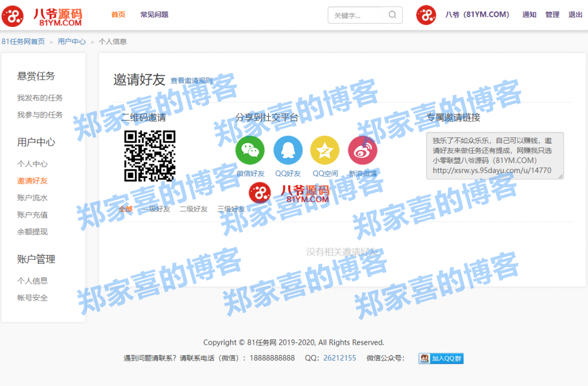
Task: Click 账户管理 sidebar heading
Action: (36, 259)
